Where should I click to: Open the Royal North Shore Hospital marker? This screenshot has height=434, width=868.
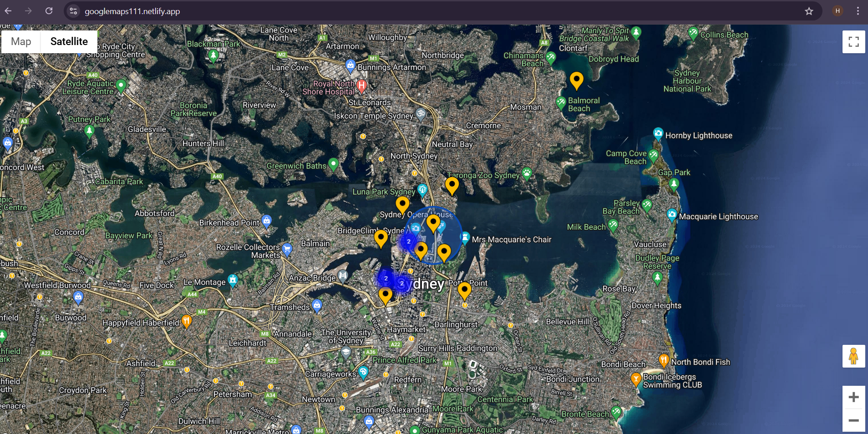point(362,86)
